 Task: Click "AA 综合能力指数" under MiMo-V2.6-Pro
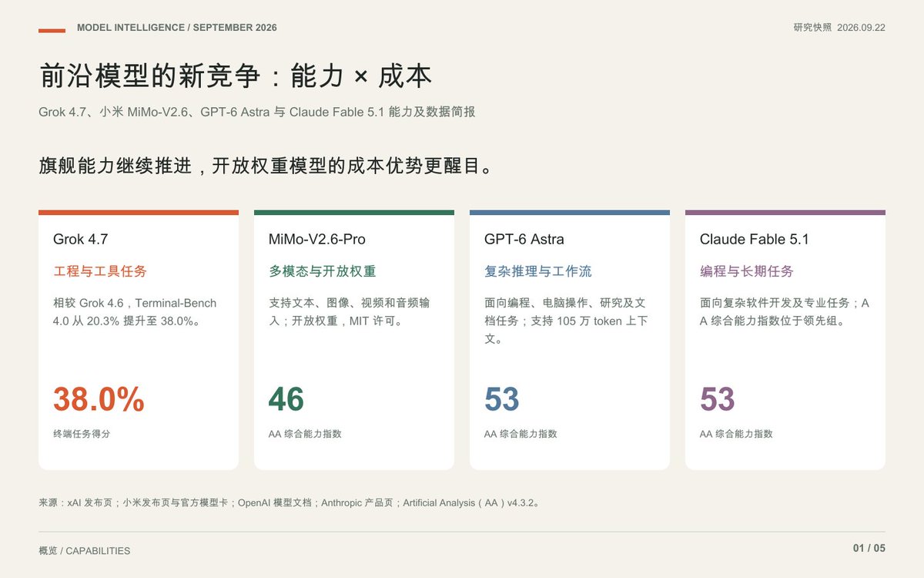(x=305, y=434)
